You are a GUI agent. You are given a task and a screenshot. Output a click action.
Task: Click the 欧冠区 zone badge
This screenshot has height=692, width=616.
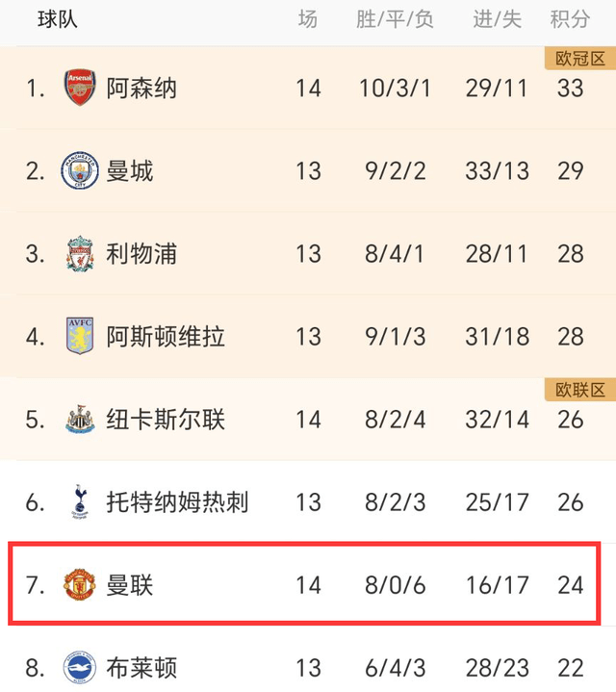point(580,59)
